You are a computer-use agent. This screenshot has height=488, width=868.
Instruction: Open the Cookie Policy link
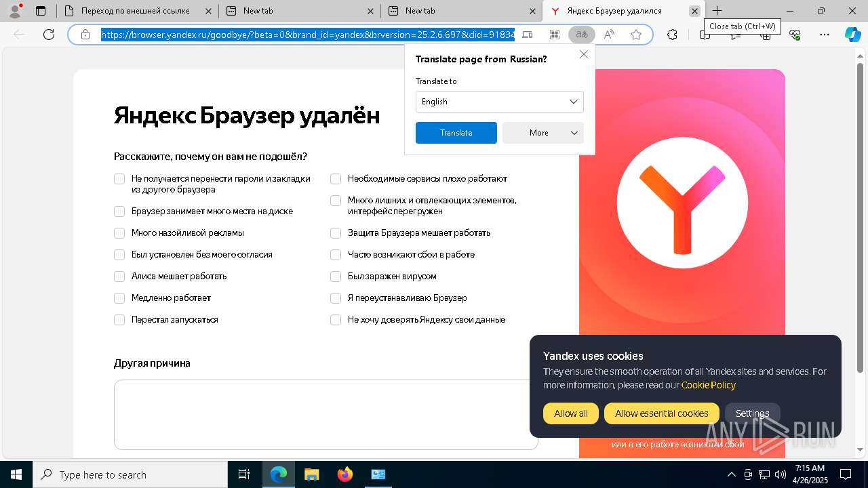click(709, 385)
